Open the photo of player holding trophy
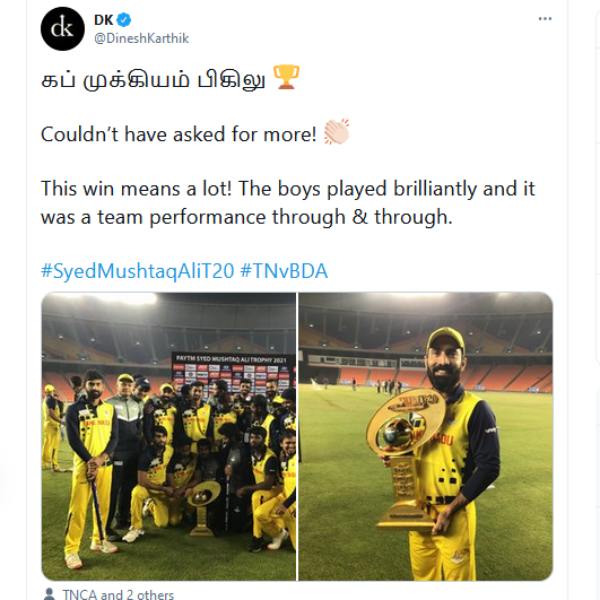Screen dimensions: 600x600 (x=425, y=436)
